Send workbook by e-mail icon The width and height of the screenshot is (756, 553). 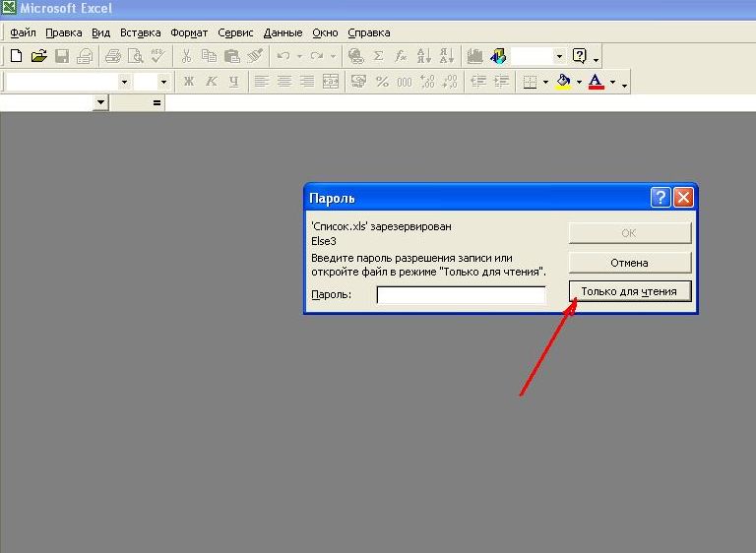click(x=85, y=56)
